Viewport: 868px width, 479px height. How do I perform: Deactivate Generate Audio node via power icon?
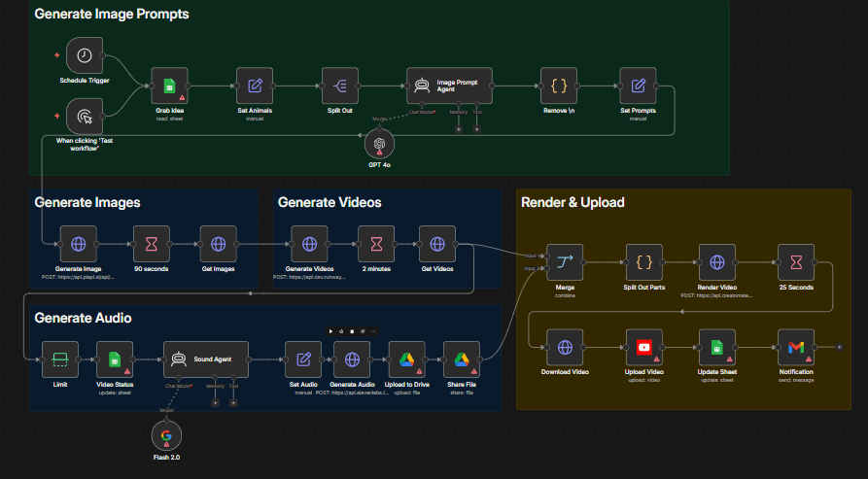341,331
